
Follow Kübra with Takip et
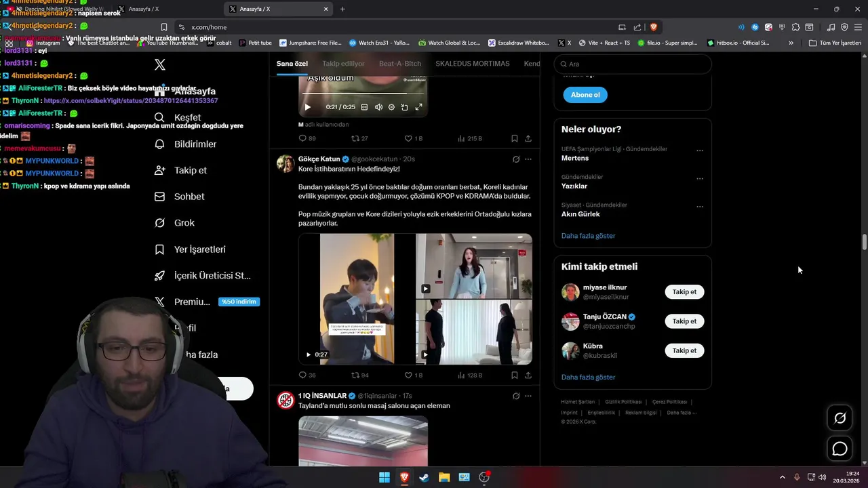click(684, 350)
